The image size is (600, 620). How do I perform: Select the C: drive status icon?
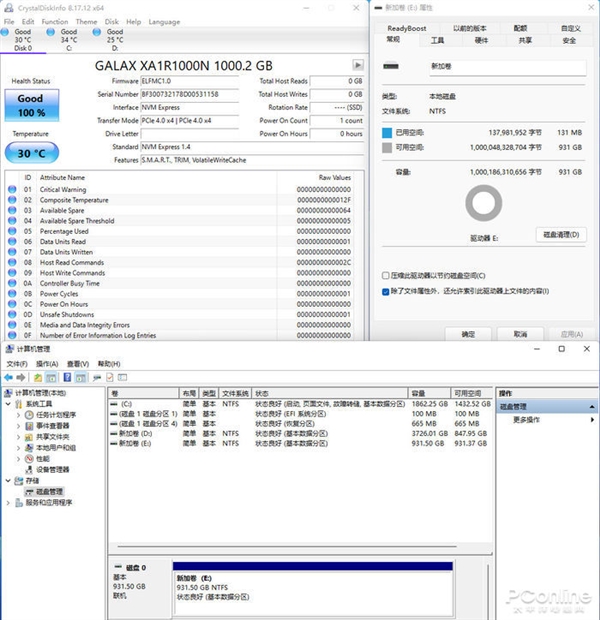[x=51, y=32]
